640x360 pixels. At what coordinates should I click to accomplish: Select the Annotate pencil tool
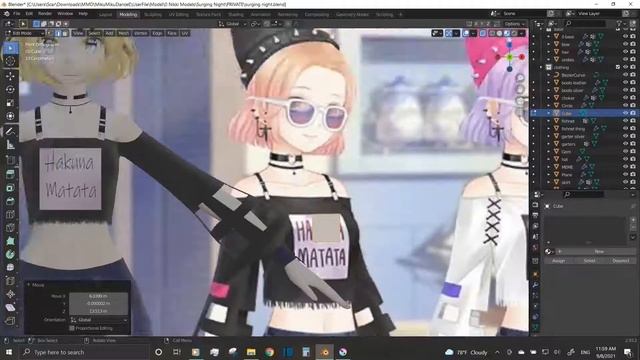[x=10, y=131]
